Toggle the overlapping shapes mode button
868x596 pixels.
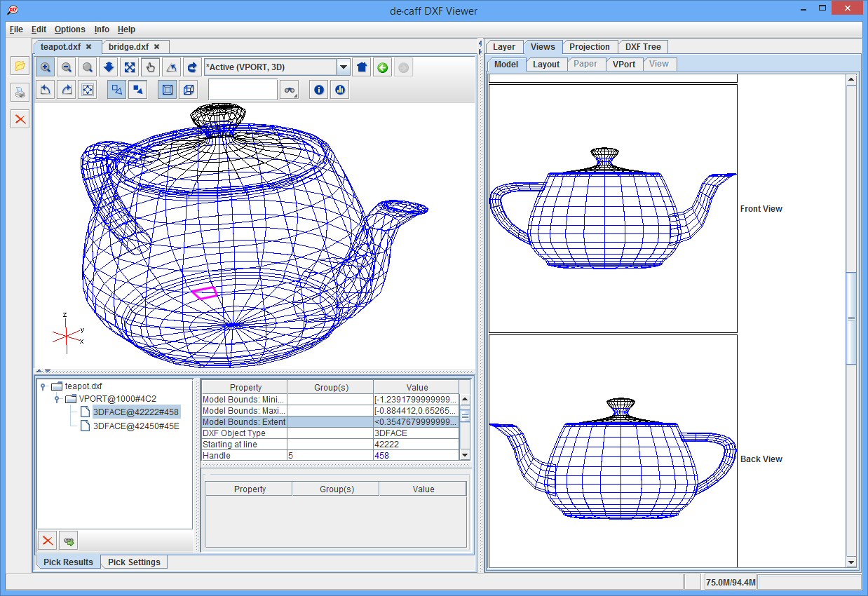(x=116, y=90)
